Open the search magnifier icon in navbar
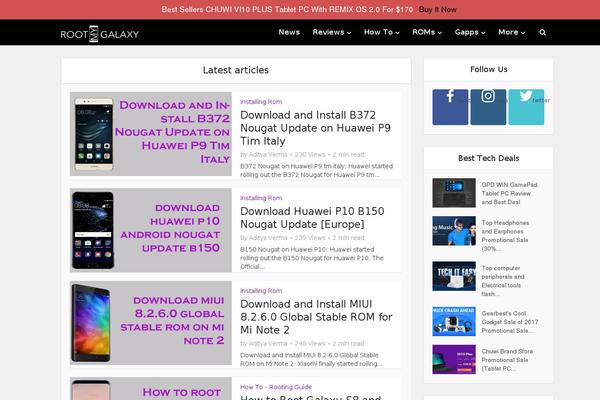This screenshot has width=600, height=400. tap(542, 33)
